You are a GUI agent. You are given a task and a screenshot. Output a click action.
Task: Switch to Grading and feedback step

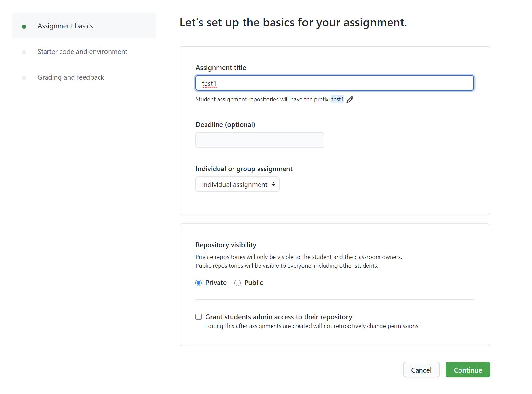point(71,77)
